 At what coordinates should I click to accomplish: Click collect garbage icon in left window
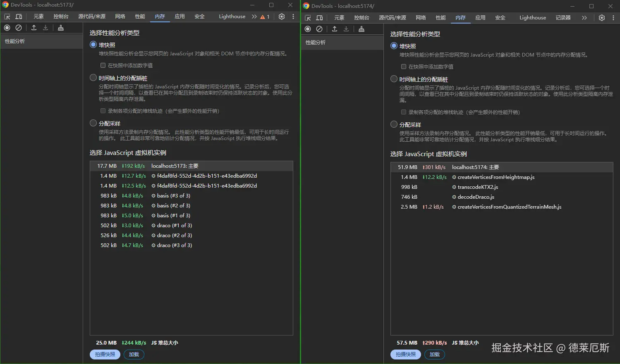point(61,28)
